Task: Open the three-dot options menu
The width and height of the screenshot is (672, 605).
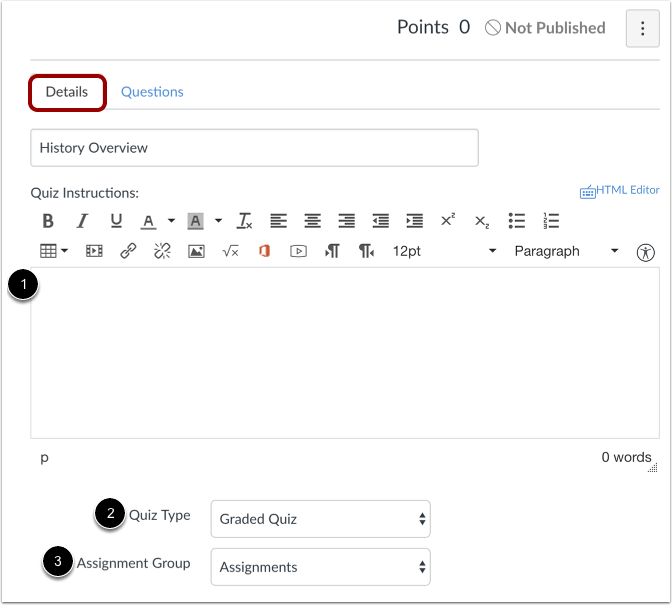Action: 642,28
